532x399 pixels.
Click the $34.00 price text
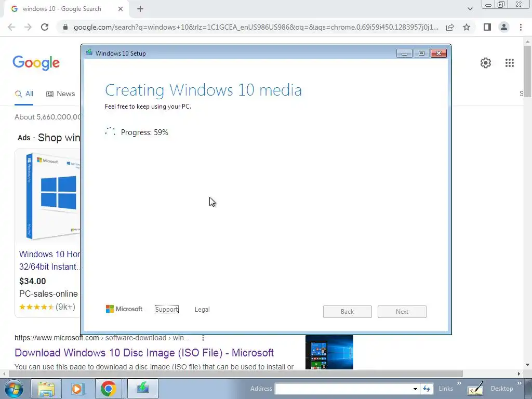(33, 281)
